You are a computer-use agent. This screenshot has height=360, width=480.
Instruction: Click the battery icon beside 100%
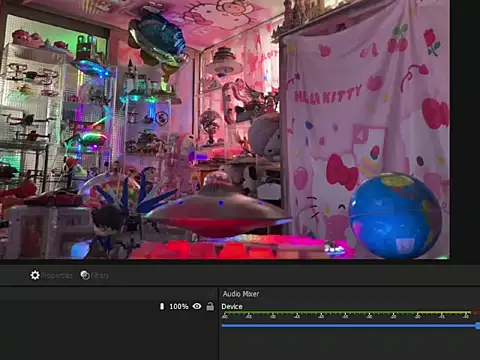click(162, 306)
